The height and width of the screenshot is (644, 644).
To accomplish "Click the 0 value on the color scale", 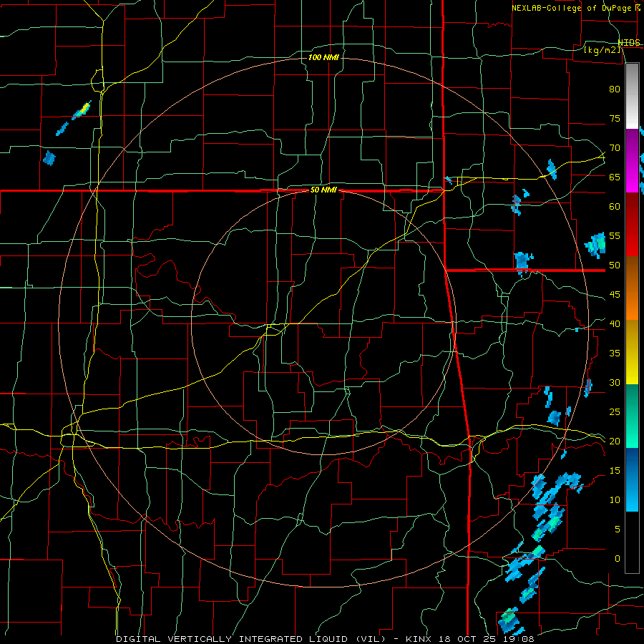I will click(x=618, y=559).
